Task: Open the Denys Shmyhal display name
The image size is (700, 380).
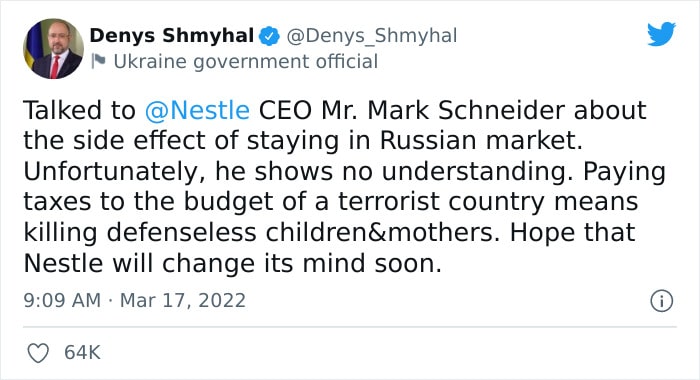Action: (x=172, y=36)
